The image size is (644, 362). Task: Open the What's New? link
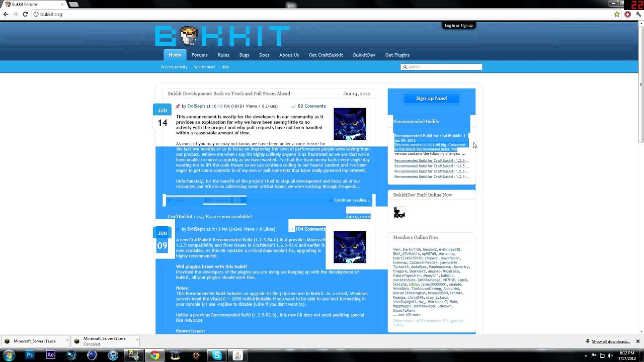point(204,67)
